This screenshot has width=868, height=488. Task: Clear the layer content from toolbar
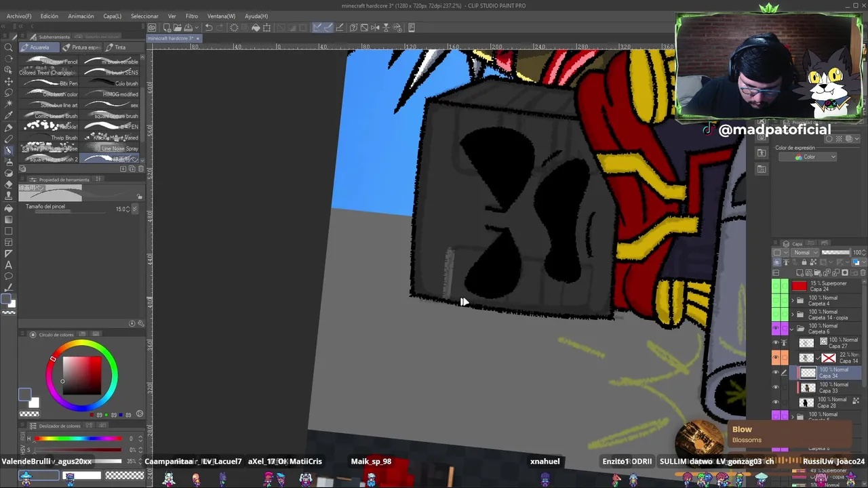pyautogui.click(x=235, y=28)
